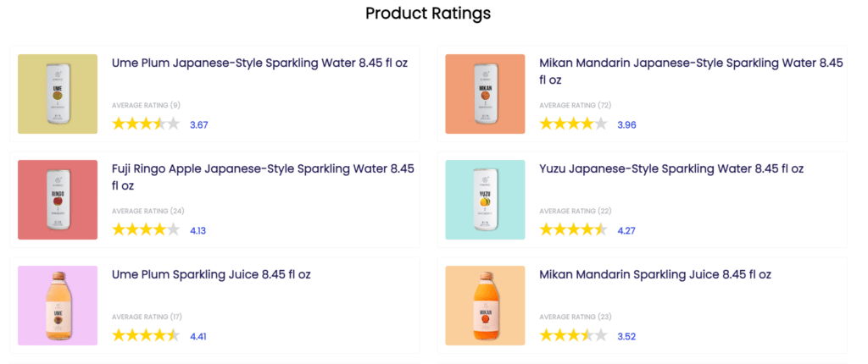Click the star rating for Yuzu Sparkling Water

click(573, 229)
